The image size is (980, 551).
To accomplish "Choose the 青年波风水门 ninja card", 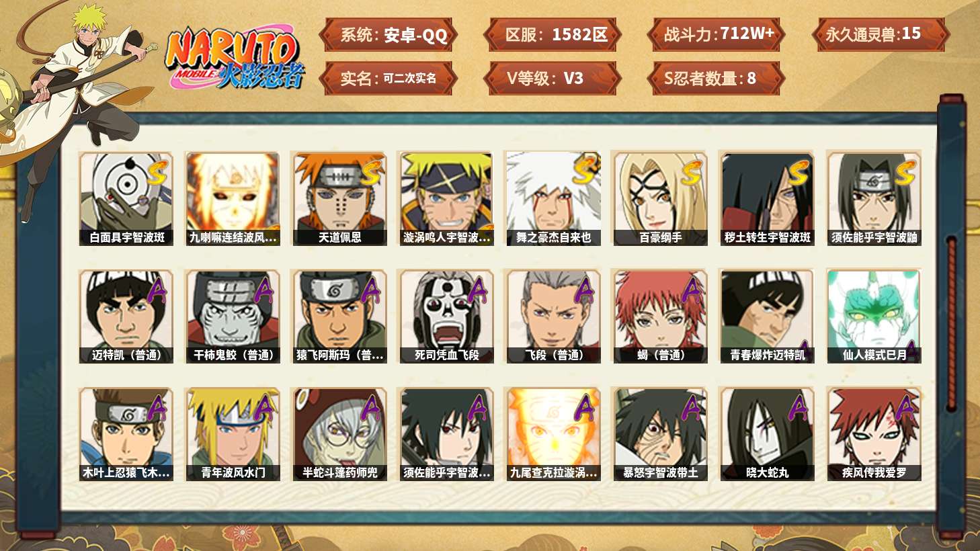I will tap(233, 434).
